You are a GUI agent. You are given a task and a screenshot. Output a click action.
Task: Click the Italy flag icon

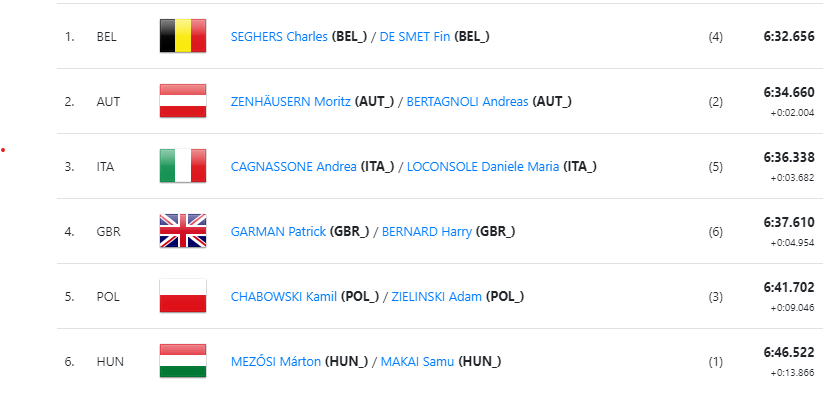click(183, 166)
